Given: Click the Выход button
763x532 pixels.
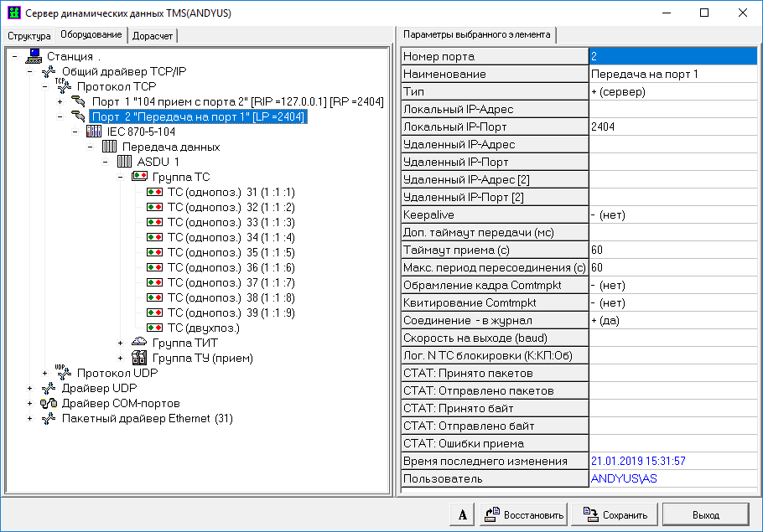Looking at the screenshot, I should click(x=704, y=514).
